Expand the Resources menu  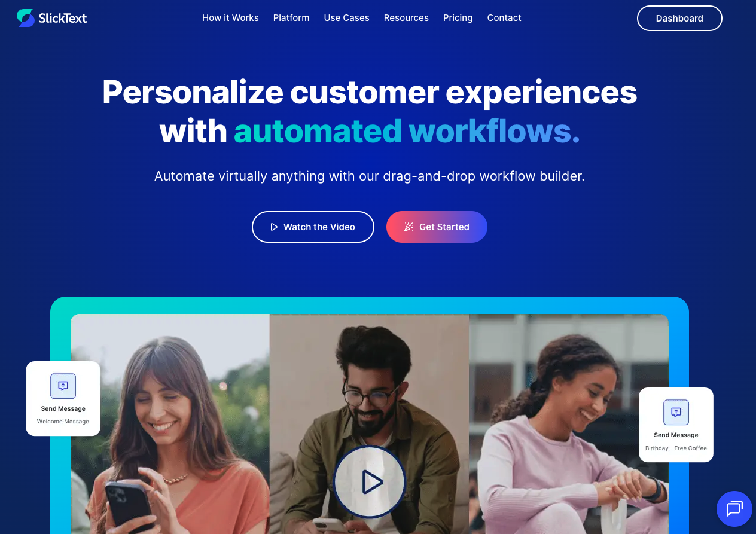click(406, 18)
